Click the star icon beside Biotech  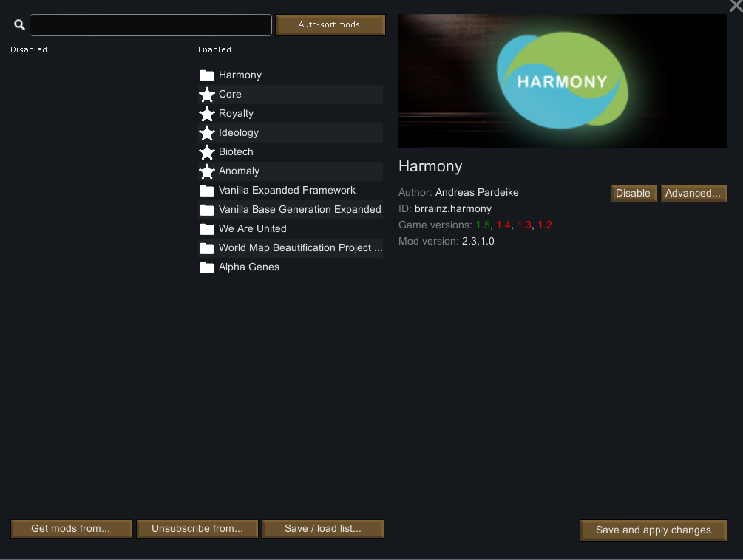pyautogui.click(x=207, y=152)
